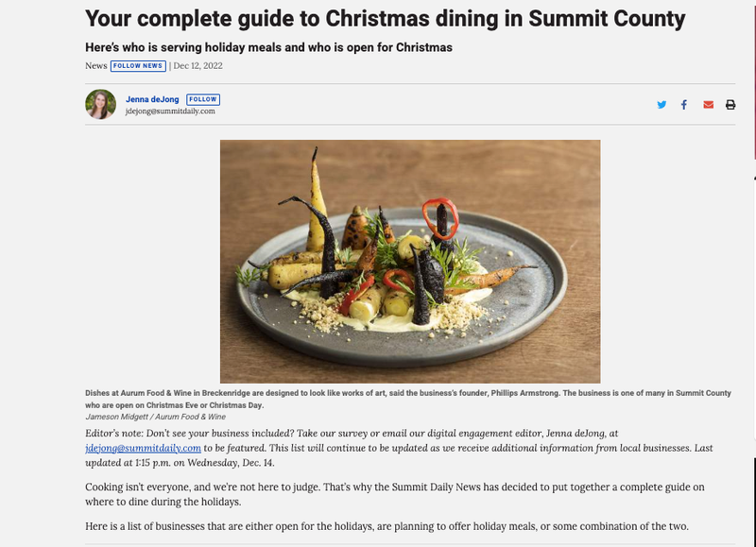
Task: Click the photo caption about Aurum Food & Wine
Action: (408, 399)
